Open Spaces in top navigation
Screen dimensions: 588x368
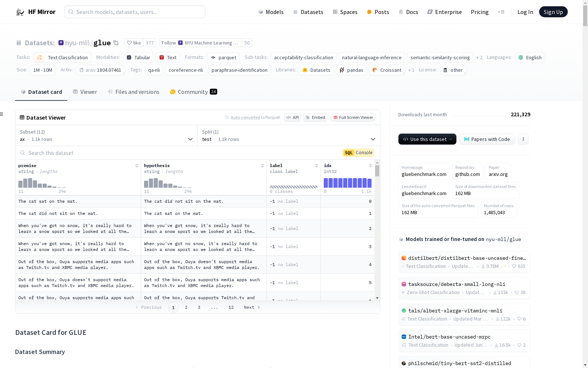(x=345, y=12)
